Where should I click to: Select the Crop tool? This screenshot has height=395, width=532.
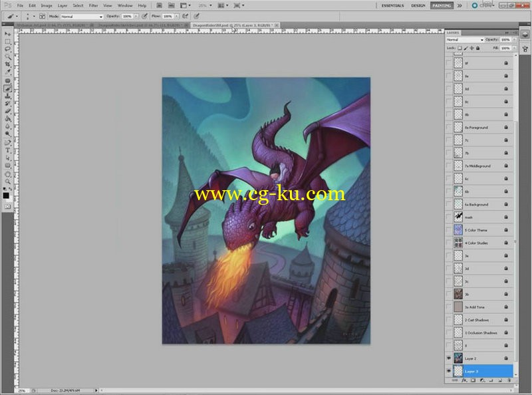click(7, 64)
